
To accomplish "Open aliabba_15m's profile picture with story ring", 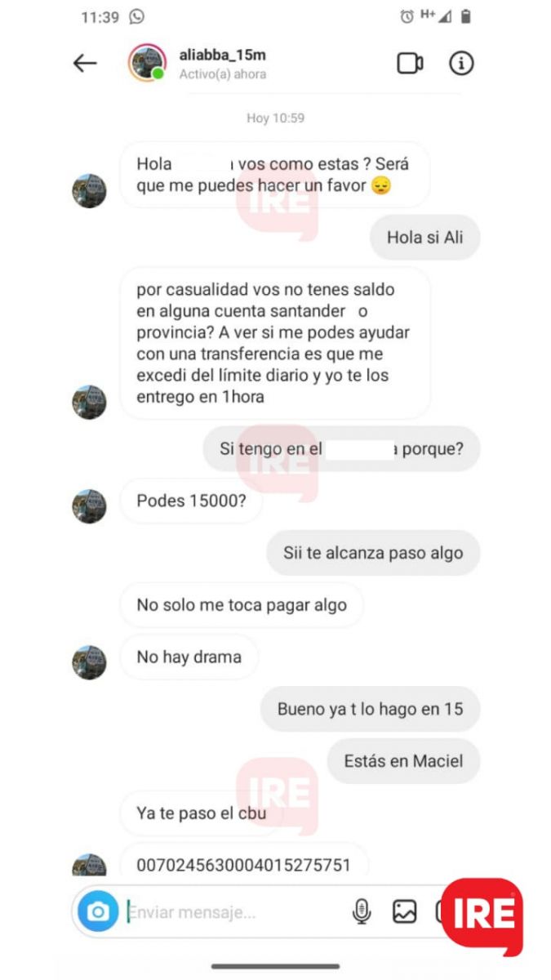I will (x=147, y=63).
